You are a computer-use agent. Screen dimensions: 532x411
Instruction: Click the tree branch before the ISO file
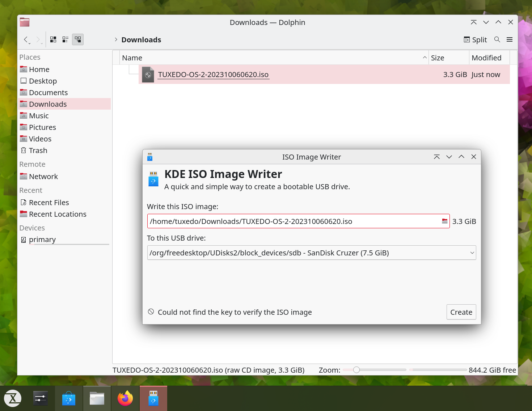point(134,70)
